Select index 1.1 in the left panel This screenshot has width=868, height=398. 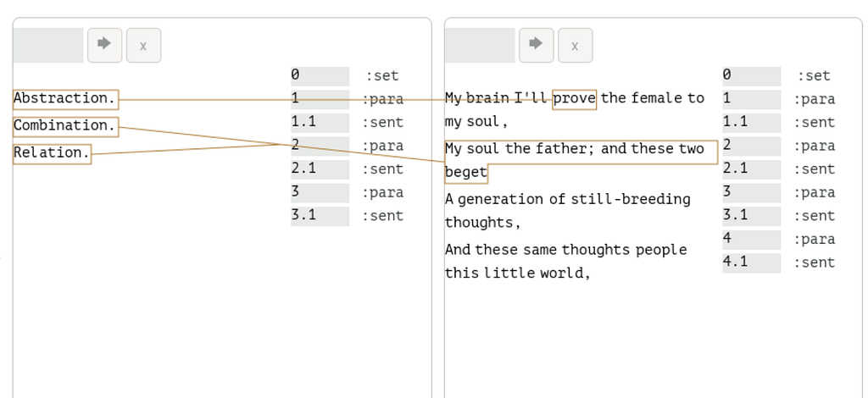click(x=320, y=123)
